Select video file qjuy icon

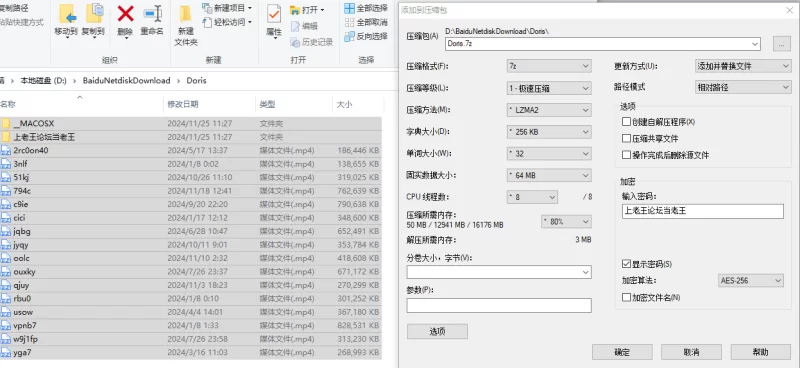point(6,285)
